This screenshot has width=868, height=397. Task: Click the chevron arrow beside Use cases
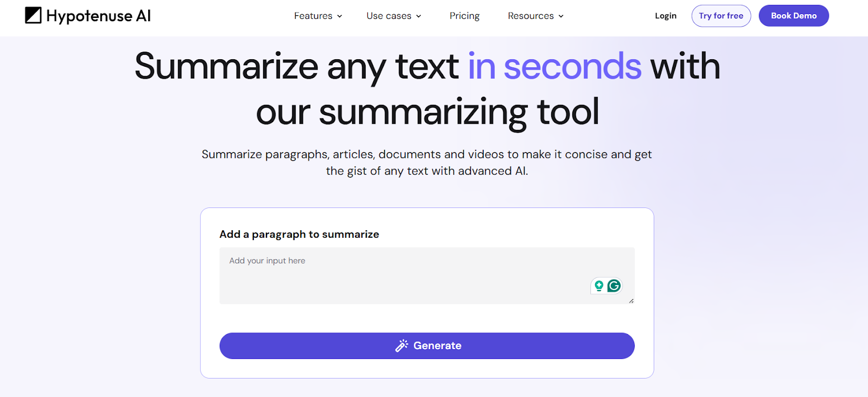tap(418, 16)
